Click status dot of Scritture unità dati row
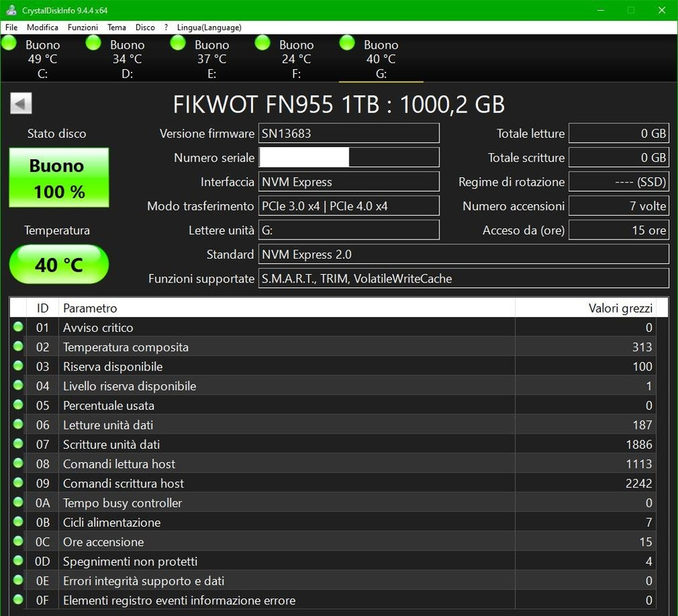 pyautogui.click(x=18, y=444)
